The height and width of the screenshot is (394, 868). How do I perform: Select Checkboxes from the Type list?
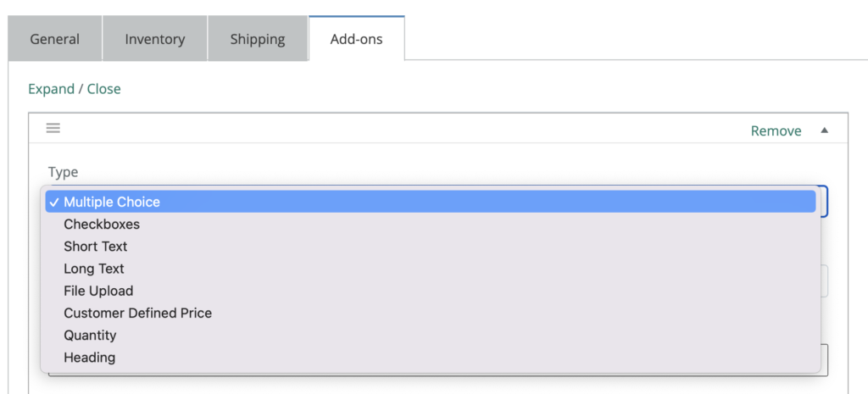pos(102,225)
